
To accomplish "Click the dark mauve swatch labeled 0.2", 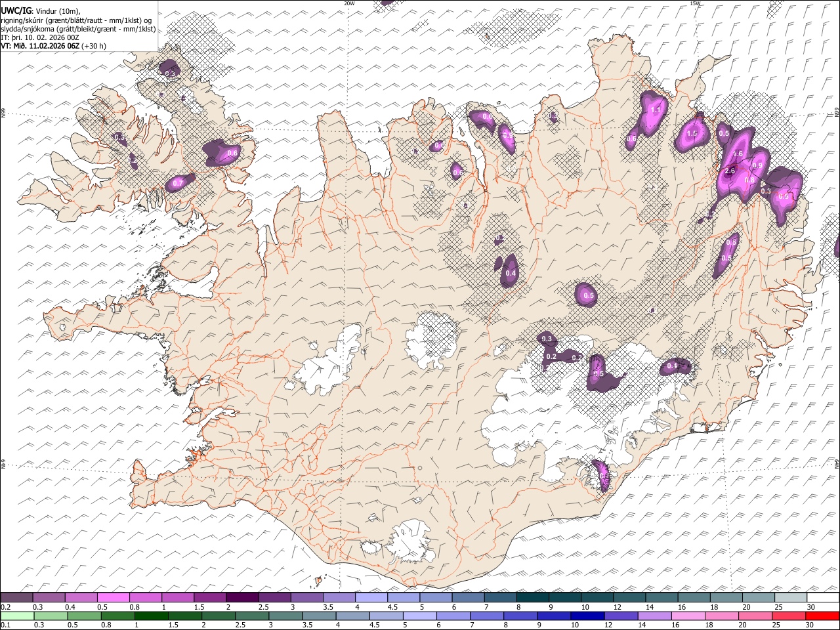I will 16,598.
